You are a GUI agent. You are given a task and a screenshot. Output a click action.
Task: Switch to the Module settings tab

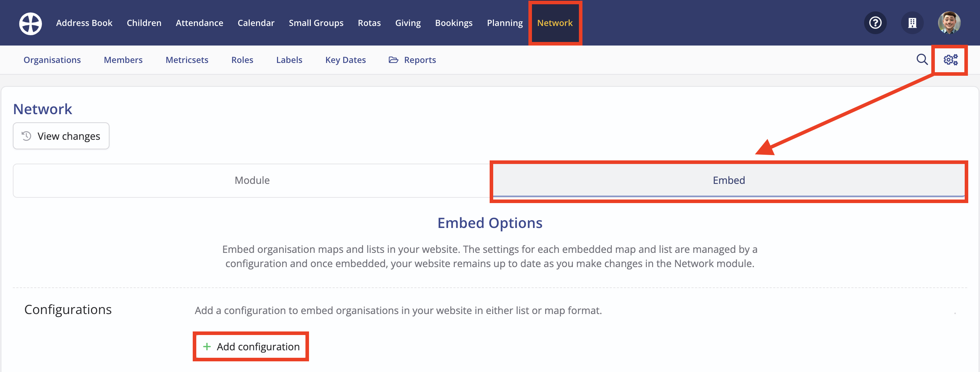[252, 180]
